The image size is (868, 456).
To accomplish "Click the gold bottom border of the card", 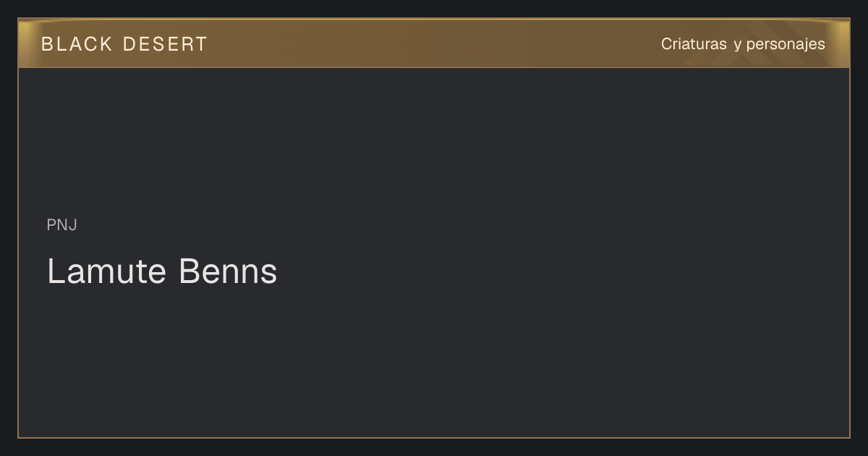I will pyautogui.click(x=434, y=437).
